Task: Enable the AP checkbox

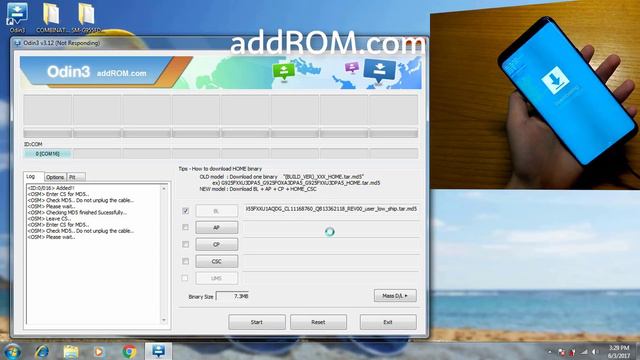Action: point(185,227)
